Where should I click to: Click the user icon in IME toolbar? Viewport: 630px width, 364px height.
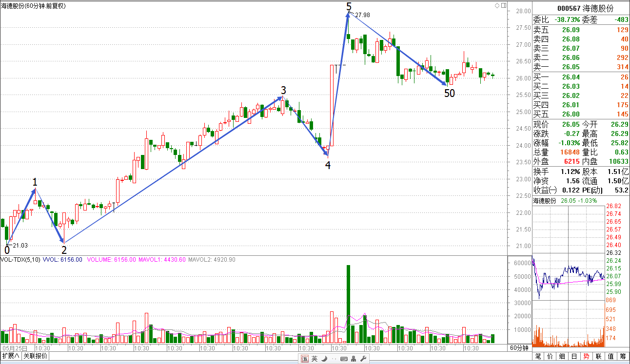(354, 359)
